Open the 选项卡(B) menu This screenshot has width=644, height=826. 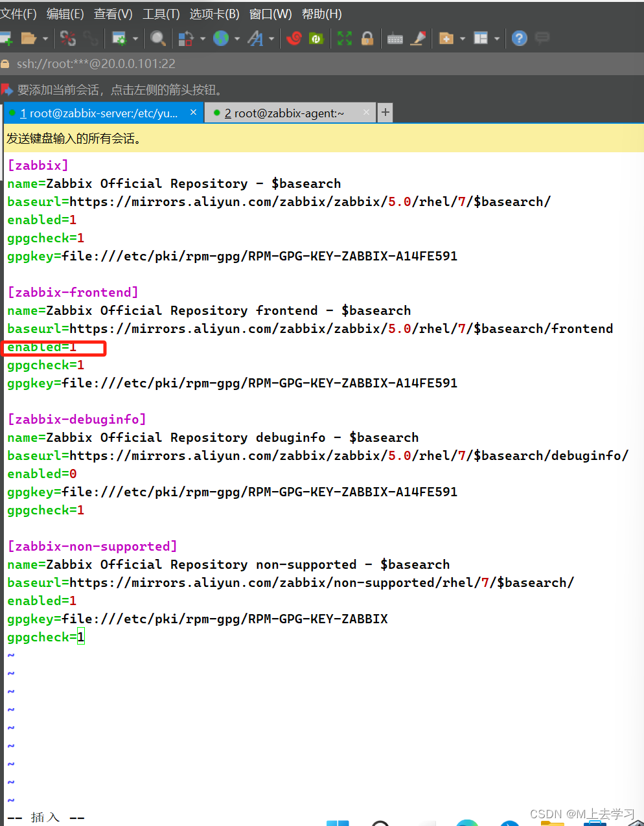[x=214, y=14]
